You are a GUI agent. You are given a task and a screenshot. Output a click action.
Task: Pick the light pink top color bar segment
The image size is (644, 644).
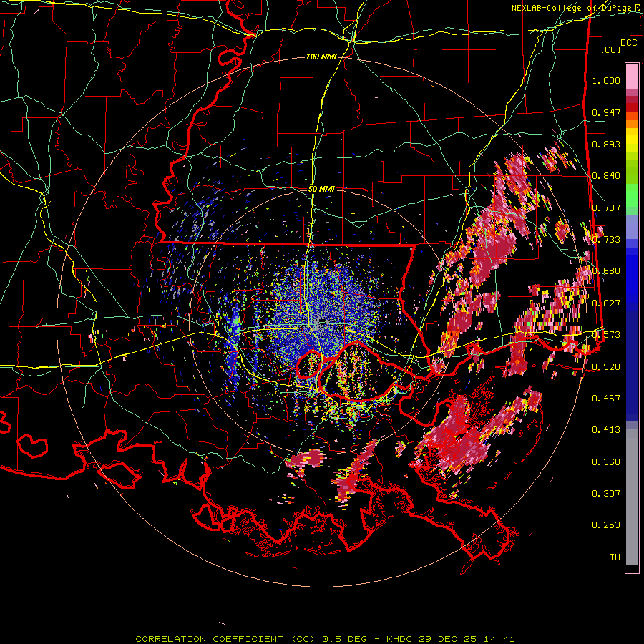click(x=632, y=76)
